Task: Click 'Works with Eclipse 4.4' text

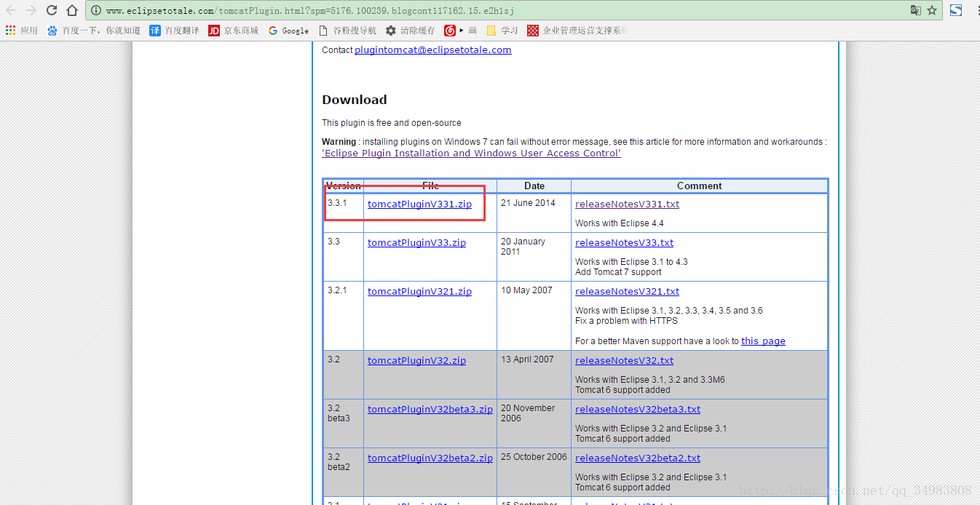Action: tap(620, 223)
